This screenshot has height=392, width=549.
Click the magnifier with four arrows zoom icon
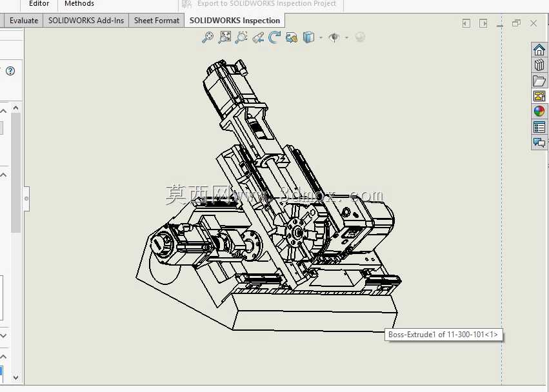[x=208, y=37]
